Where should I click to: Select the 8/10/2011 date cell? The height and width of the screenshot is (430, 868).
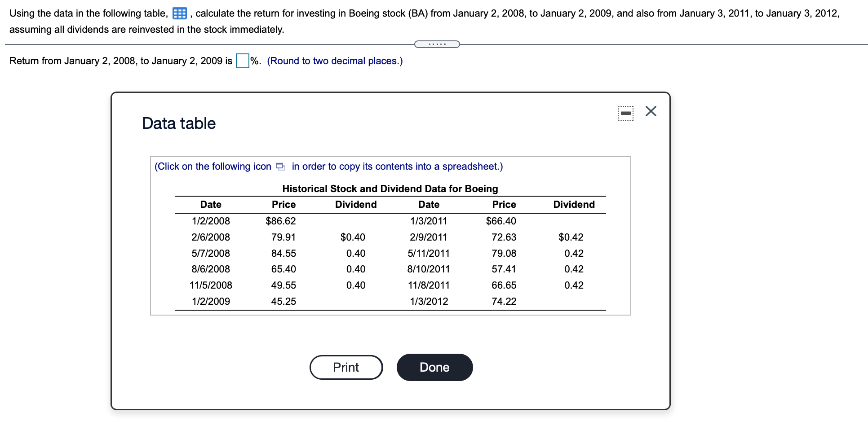(x=429, y=269)
